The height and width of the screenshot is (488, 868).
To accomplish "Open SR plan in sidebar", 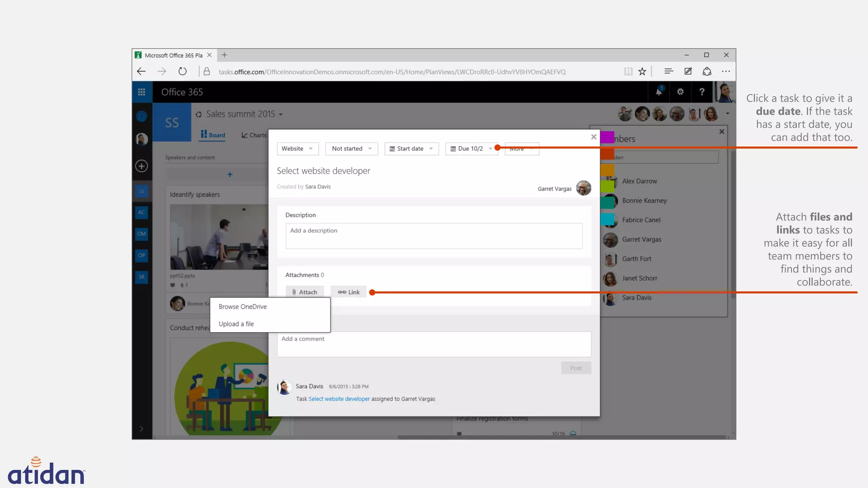I will [x=142, y=277].
